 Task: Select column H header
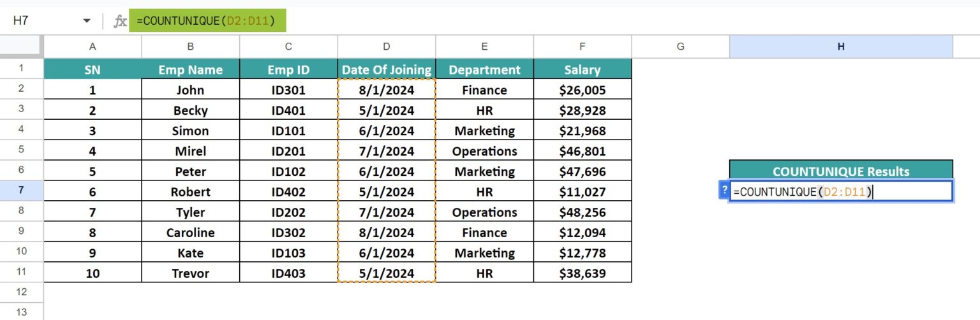click(x=841, y=46)
